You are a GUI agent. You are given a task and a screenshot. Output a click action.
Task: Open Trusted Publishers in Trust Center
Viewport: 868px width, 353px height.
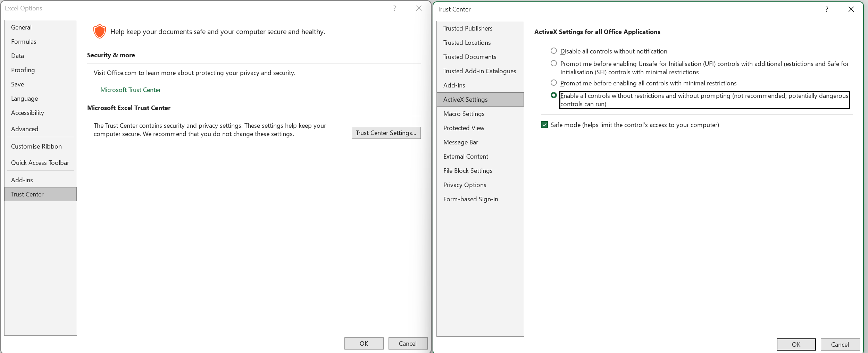point(480,28)
